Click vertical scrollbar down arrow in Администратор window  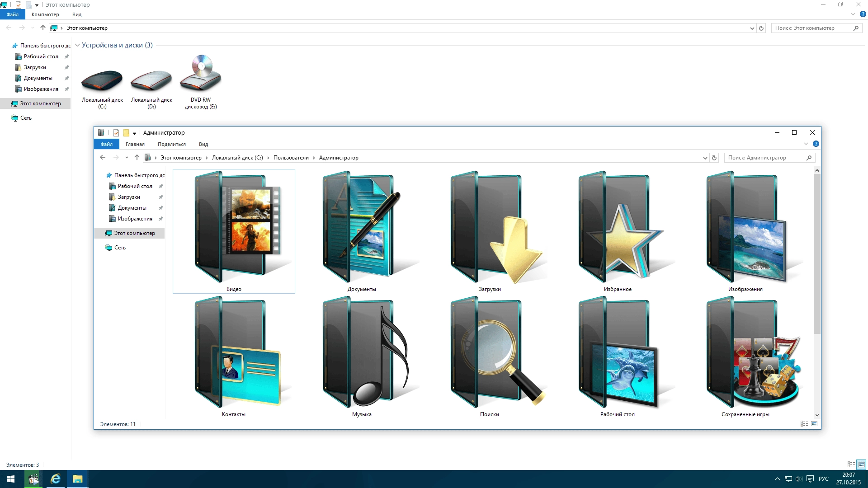coord(817,415)
